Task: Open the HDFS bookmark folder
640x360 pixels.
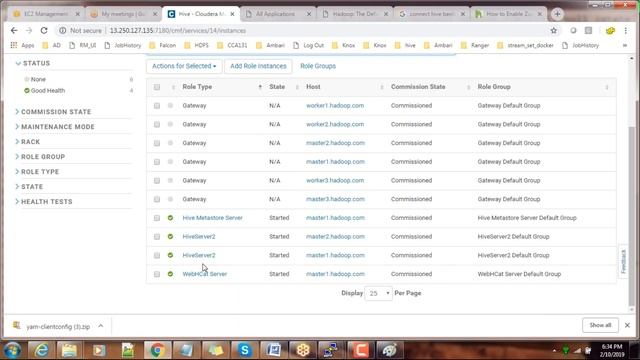Action: [196, 45]
